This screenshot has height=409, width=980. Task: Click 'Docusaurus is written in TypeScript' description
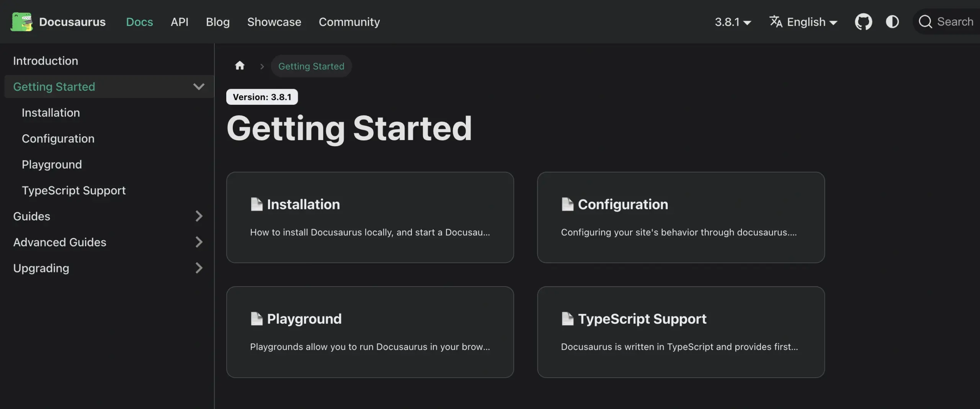point(679,347)
